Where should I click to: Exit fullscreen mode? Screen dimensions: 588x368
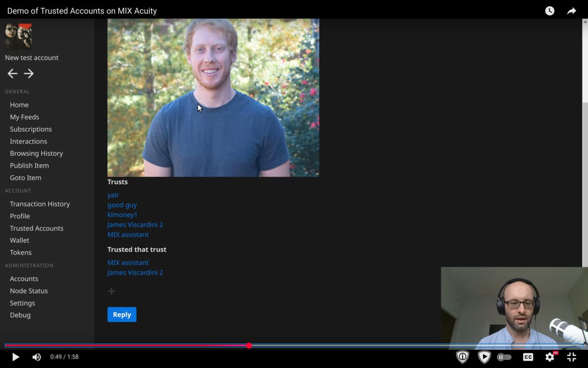pyautogui.click(x=572, y=357)
